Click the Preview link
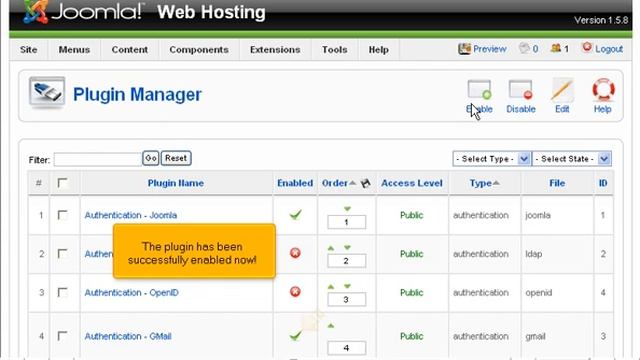 (x=489, y=49)
